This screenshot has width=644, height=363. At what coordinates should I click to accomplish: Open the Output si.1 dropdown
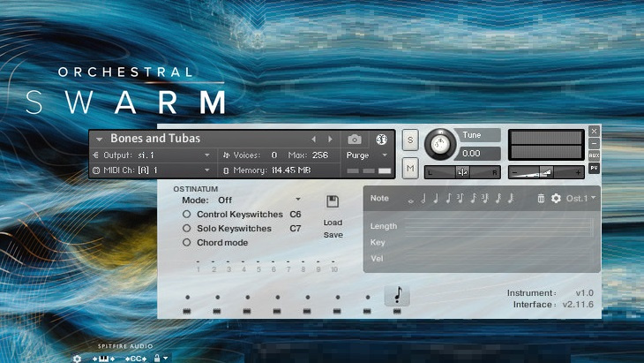click(151, 155)
